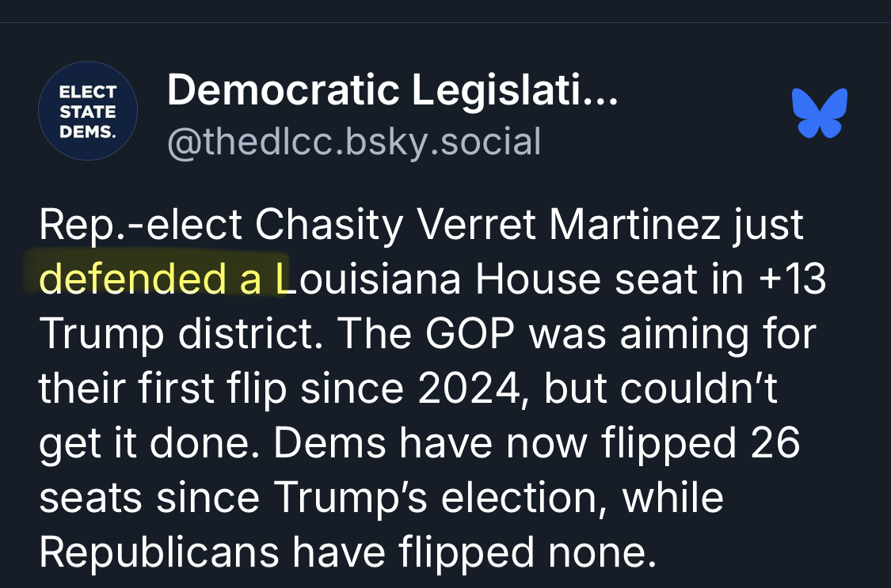Open the @thedlcc.bsky.social handle link
Viewport: 891px width, 588px height.
pyautogui.click(x=354, y=142)
